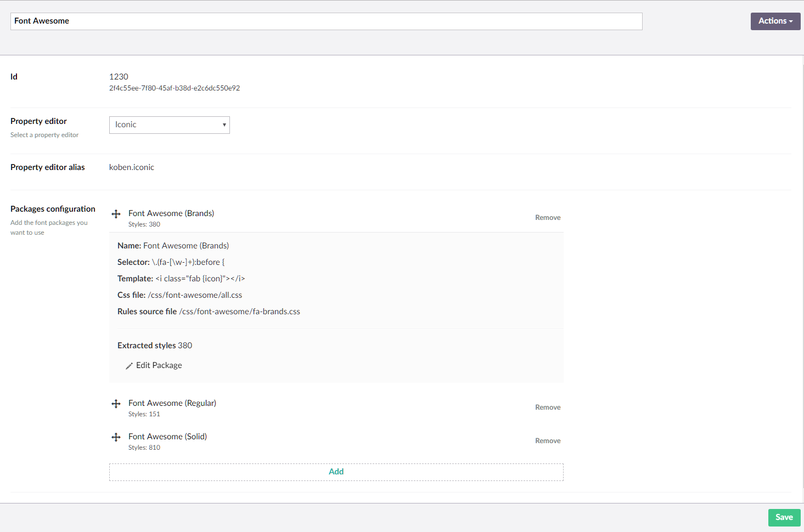The image size is (804, 532).
Task: Click the Property editor alias label
Action: 48,167
